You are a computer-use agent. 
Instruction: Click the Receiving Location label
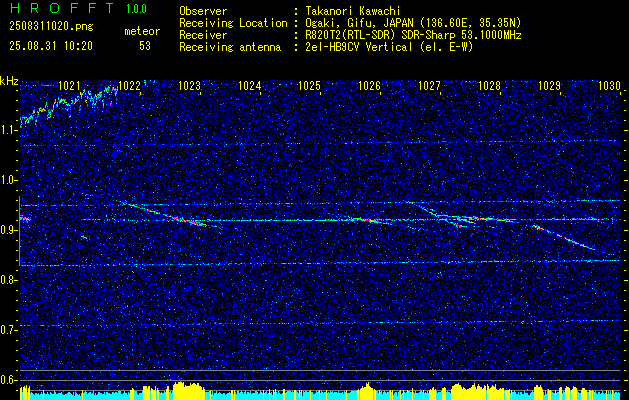click(x=233, y=23)
